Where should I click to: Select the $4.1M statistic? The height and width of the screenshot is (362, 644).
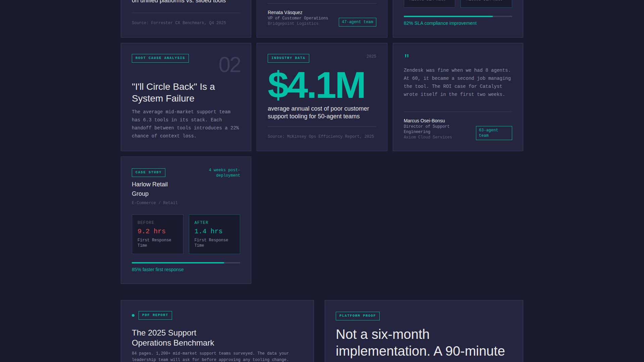click(316, 85)
